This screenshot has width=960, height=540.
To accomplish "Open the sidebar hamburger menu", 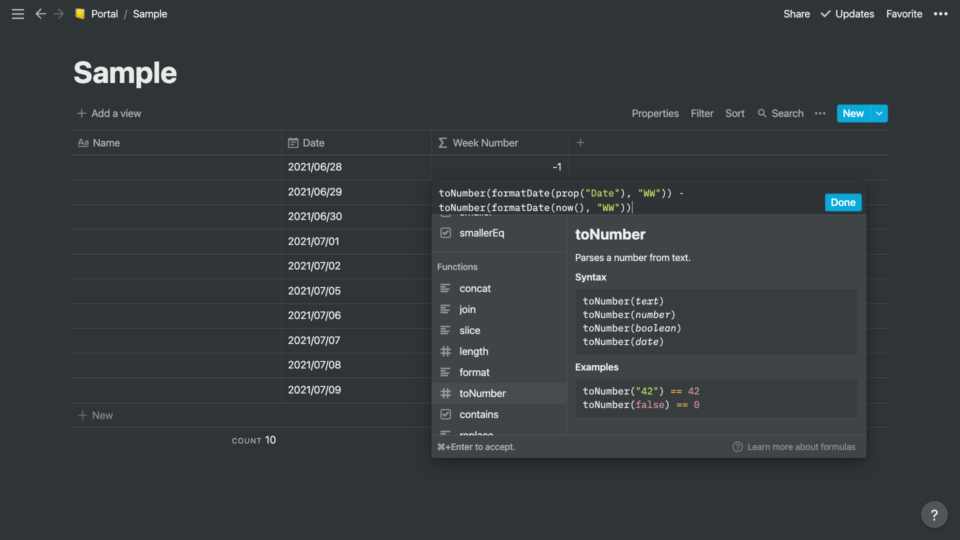I will click(x=18, y=13).
